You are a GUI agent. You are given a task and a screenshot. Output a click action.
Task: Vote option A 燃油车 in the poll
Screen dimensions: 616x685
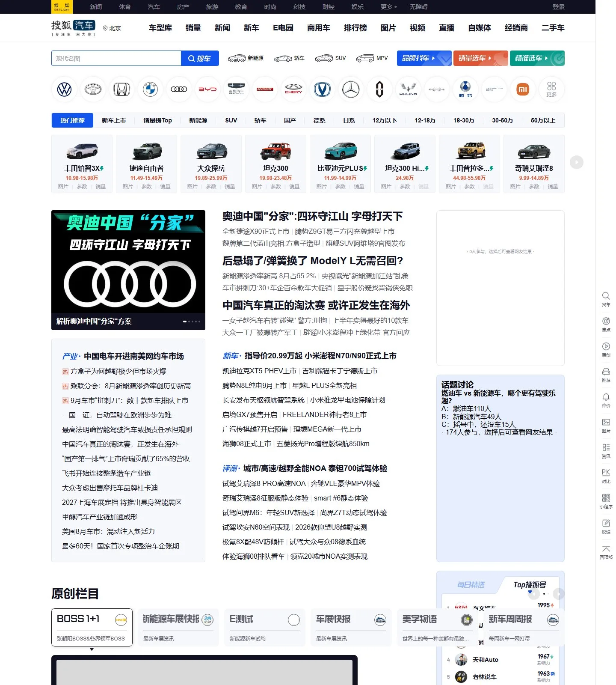(x=466, y=408)
